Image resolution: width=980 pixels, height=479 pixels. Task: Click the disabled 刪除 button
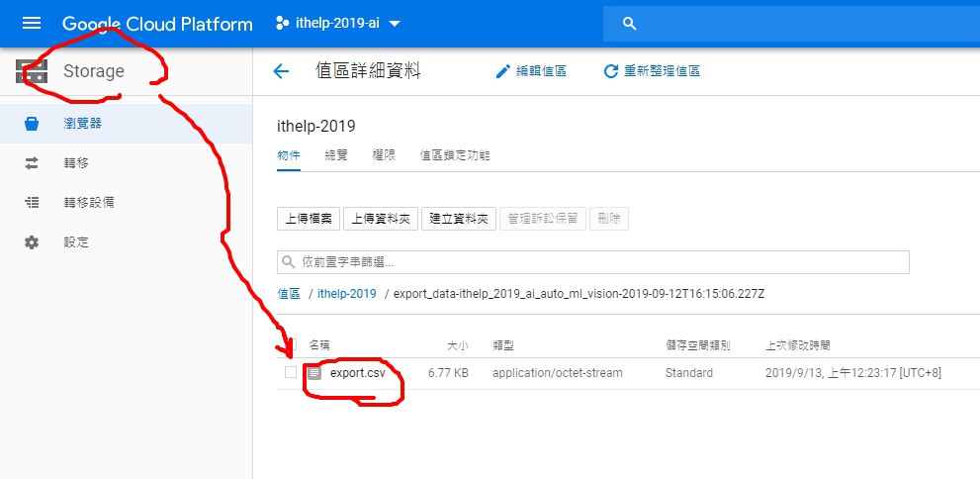click(x=609, y=219)
